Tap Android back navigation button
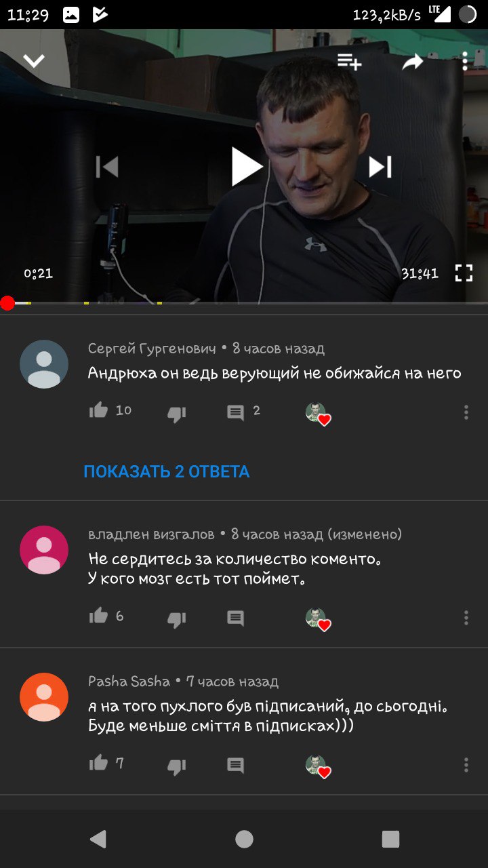 tap(98, 839)
